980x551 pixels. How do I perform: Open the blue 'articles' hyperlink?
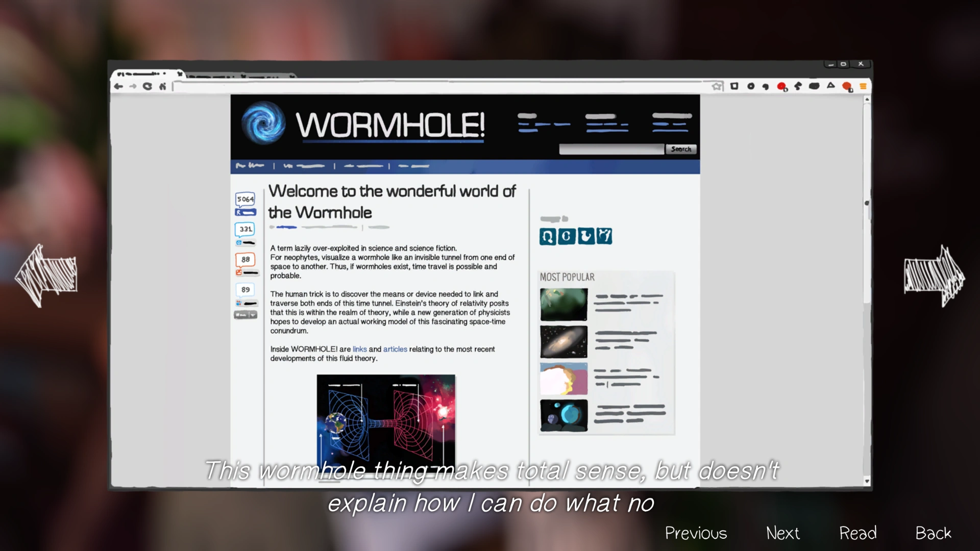click(395, 349)
